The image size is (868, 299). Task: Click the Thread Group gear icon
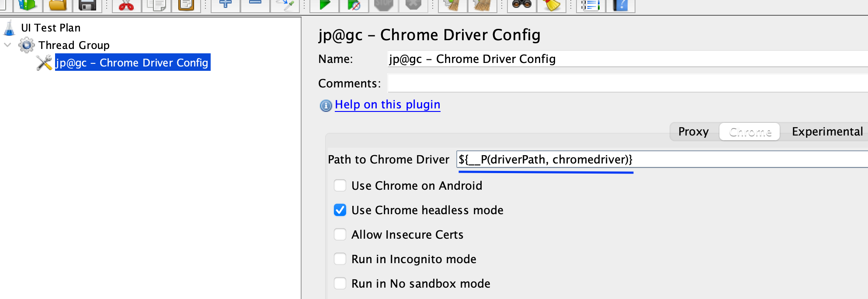coord(27,45)
